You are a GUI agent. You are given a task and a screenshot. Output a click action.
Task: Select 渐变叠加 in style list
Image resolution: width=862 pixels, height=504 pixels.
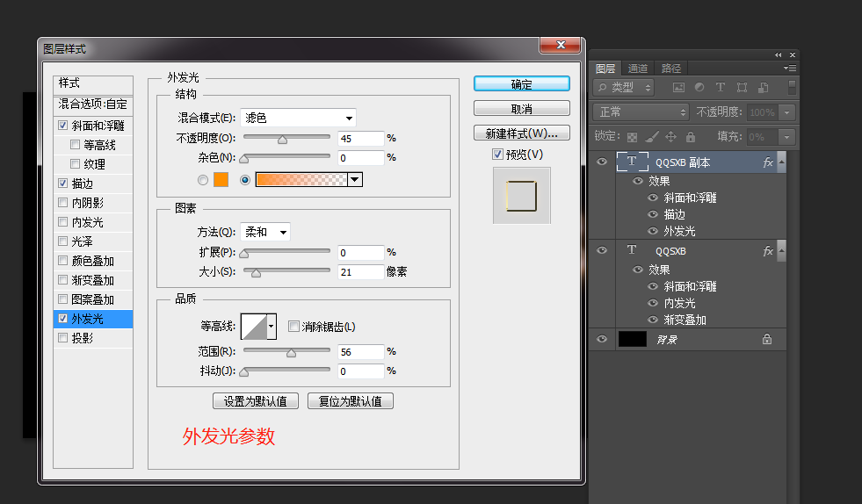pyautogui.click(x=93, y=280)
